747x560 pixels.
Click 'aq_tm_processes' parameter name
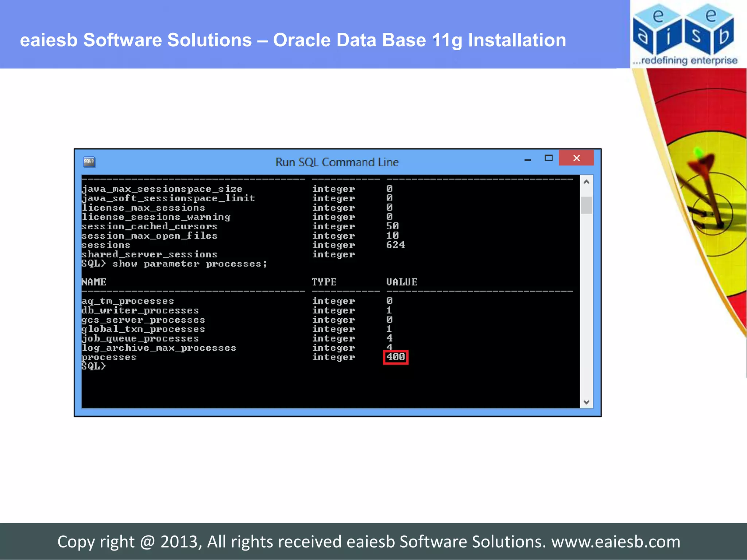[x=128, y=301]
